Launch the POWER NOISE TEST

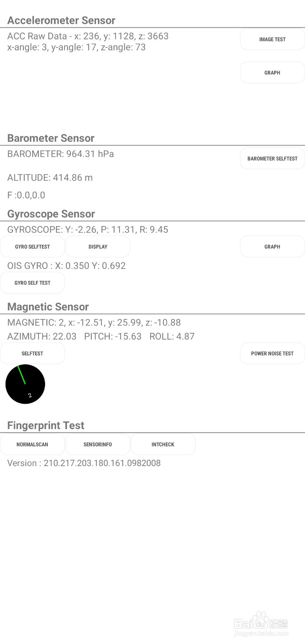click(272, 353)
